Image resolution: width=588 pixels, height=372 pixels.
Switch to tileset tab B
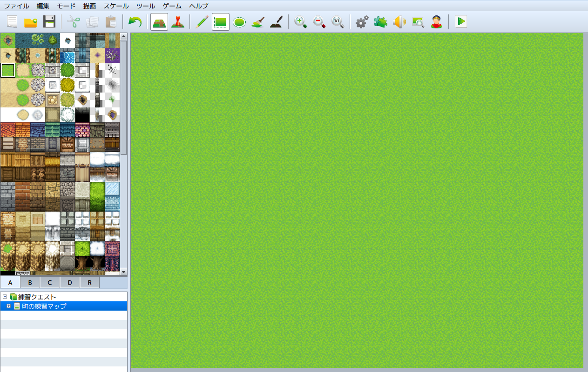tap(30, 282)
